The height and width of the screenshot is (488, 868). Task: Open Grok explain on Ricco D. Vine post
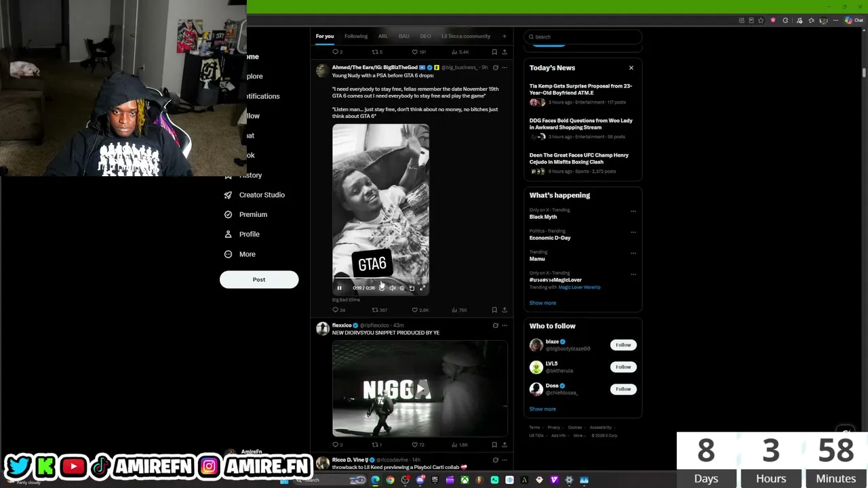pos(495,460)
